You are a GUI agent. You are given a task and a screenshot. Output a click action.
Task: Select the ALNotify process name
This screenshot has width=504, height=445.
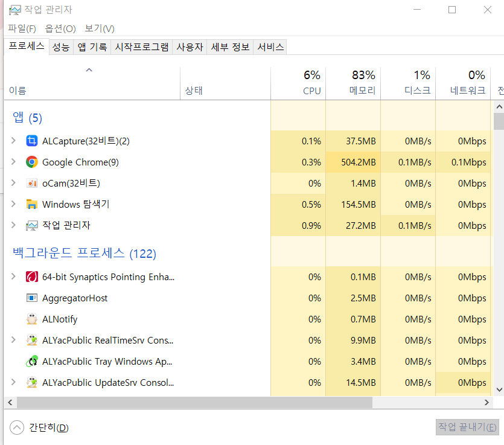coord(60,319)
